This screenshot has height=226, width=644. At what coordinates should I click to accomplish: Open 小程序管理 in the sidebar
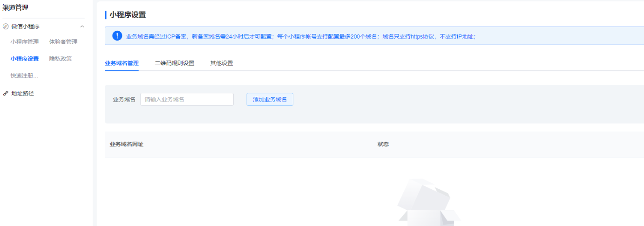click(x=25, y=42)
